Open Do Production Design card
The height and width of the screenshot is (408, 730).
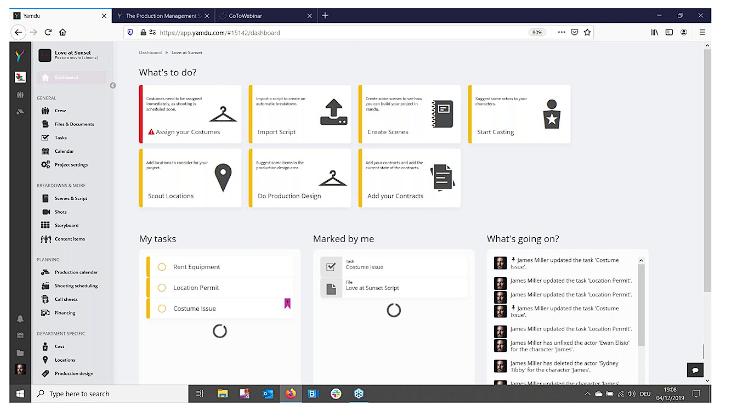pos(300,178)
